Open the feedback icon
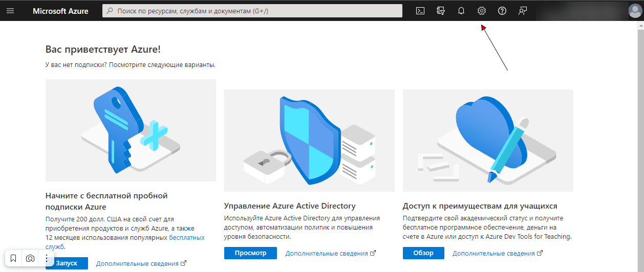The image size is (644, 272). click(x=523, y=11)
